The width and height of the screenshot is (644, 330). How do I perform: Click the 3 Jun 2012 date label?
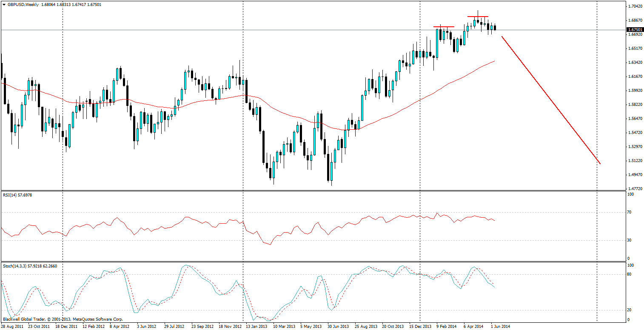point(147,327)
